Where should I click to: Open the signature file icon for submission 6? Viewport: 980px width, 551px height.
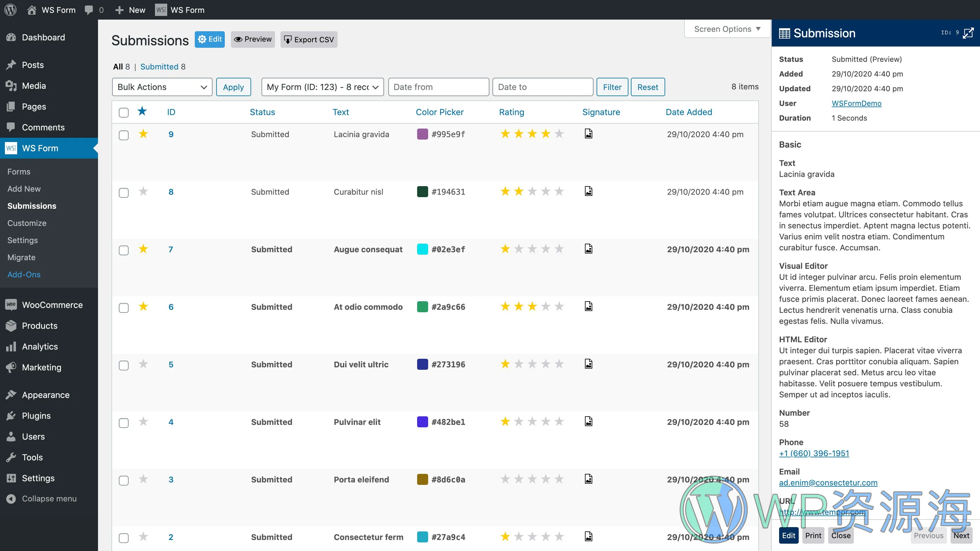589,306
